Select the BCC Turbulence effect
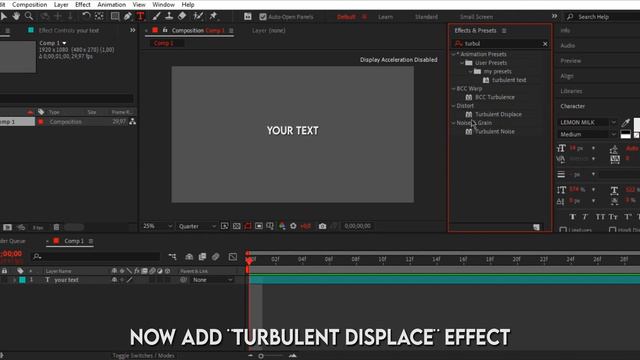The width and height of the screenshot is (640, 360). [x=495, y=97]
